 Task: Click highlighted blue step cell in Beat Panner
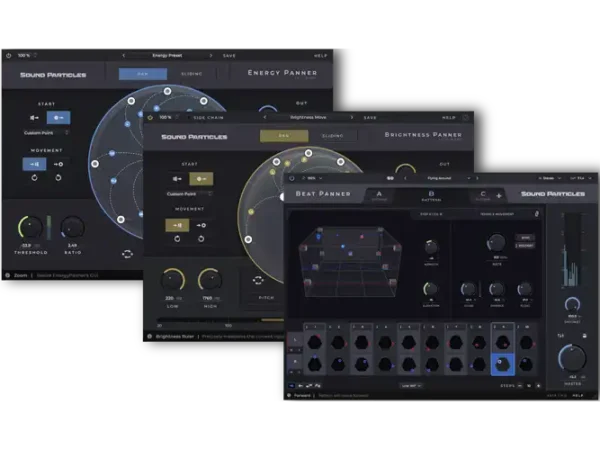(x=502, y=364)
